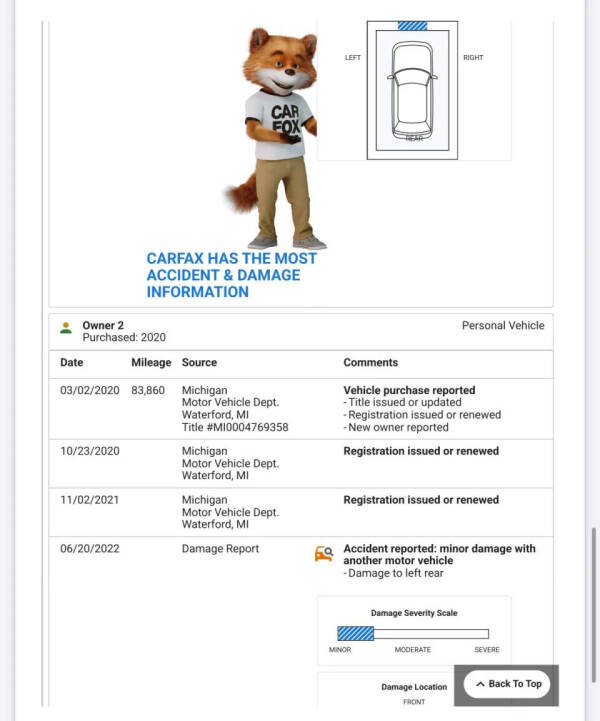Click the blue front damage marker on diagram

(412, 26)
